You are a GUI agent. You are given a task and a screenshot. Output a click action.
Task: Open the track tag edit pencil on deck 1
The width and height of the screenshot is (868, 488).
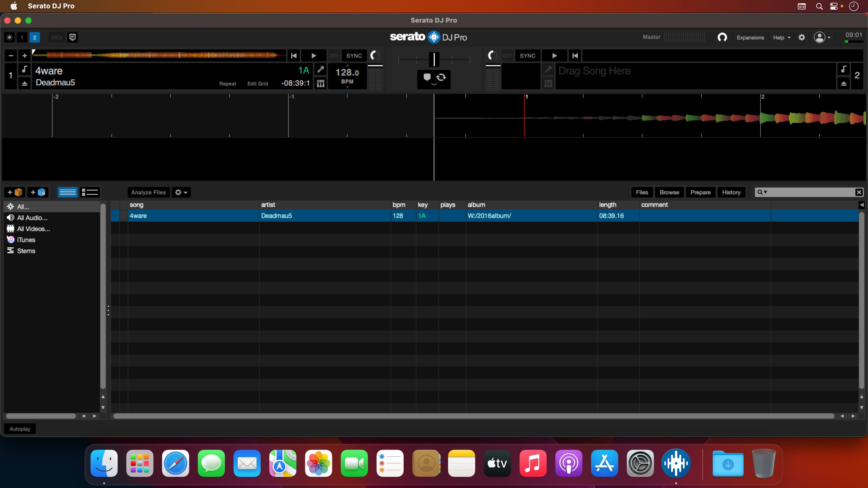pos(320,69)
